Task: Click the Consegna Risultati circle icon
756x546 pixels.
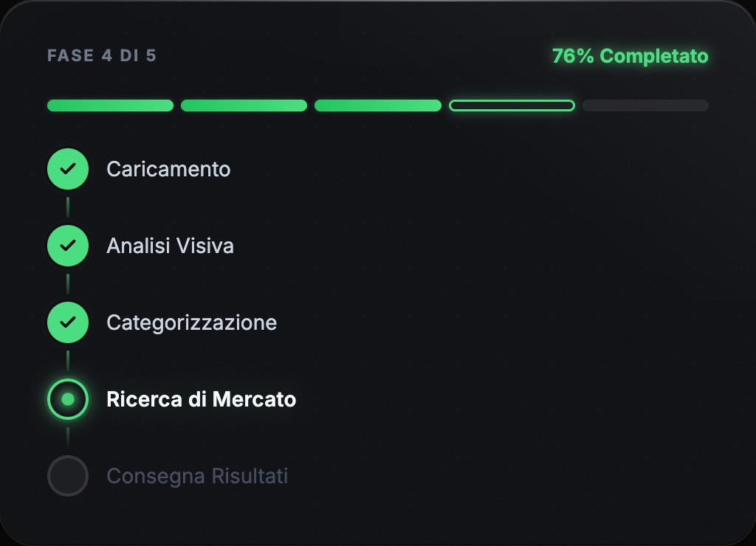Action: (67, 476)
